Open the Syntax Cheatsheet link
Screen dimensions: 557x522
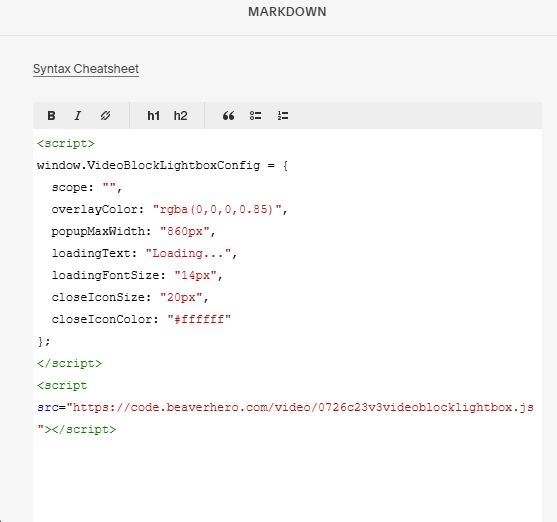[x=86, y=69]
